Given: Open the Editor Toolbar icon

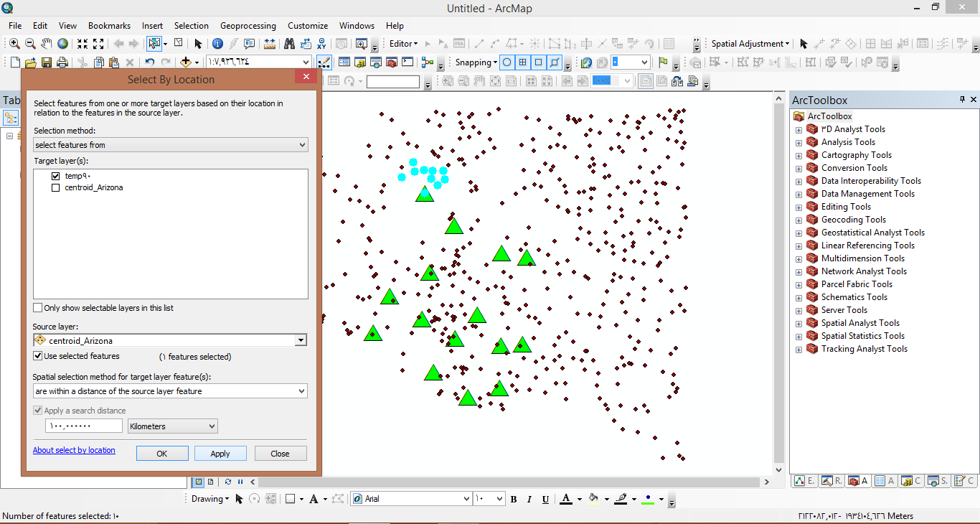Looking at the screenshot, I should click(324, 62).
